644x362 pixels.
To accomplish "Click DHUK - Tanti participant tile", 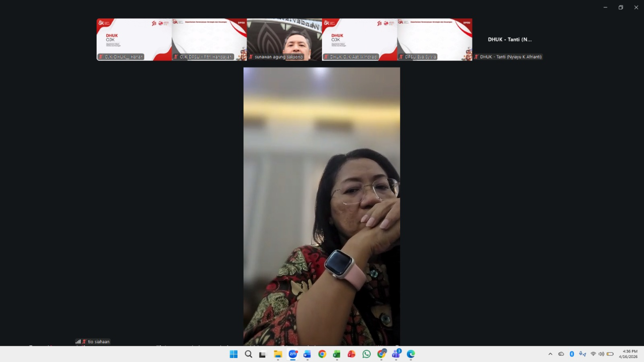I will point(509,39).
